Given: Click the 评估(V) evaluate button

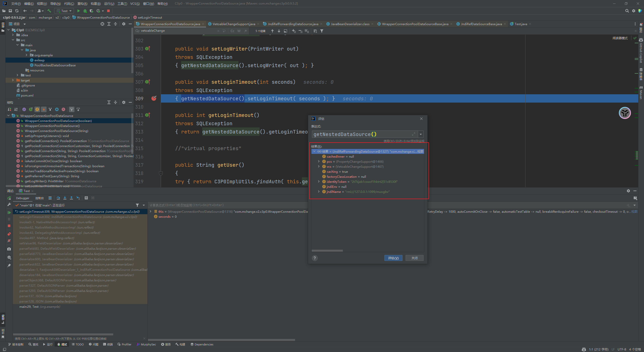Looking at the screenshot, I should [393, 258].
